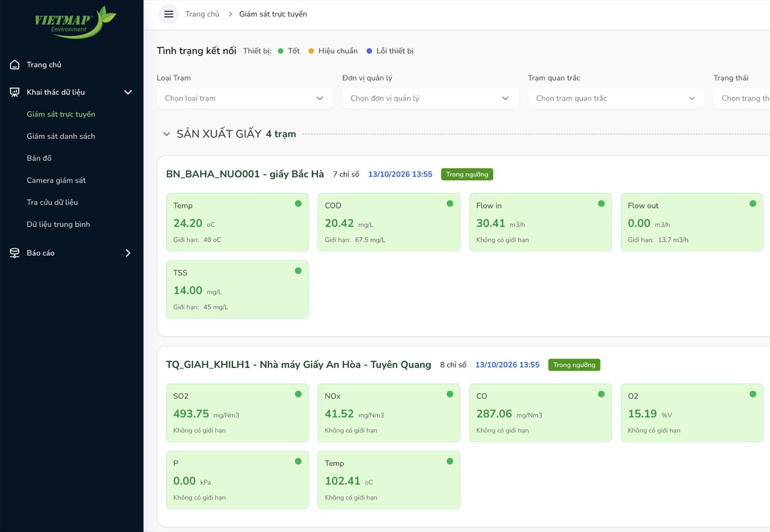Open Tra cứu dữ liệu page
This screenshot has width=770, height=532.
point(52,202)
